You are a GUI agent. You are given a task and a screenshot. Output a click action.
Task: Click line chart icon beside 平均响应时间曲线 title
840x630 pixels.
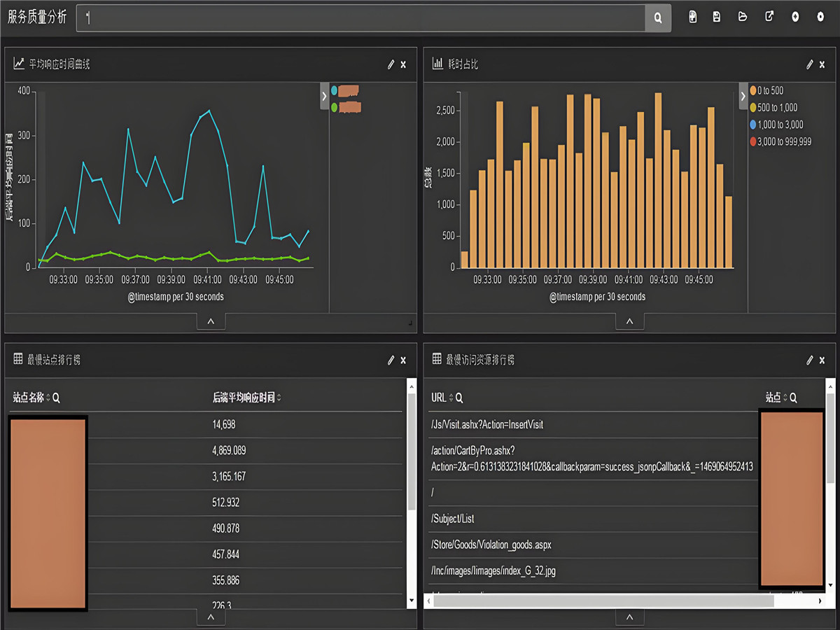19,64
